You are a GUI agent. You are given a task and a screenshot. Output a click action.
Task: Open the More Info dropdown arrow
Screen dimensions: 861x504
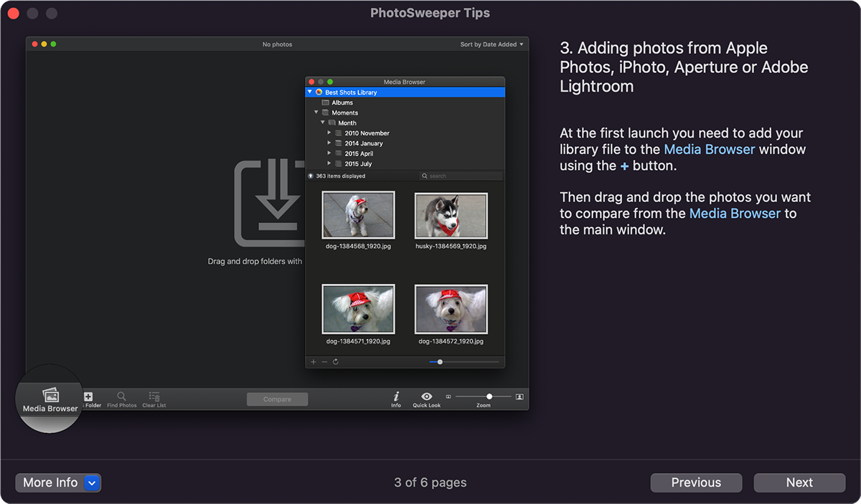click(x=92, y=482)
